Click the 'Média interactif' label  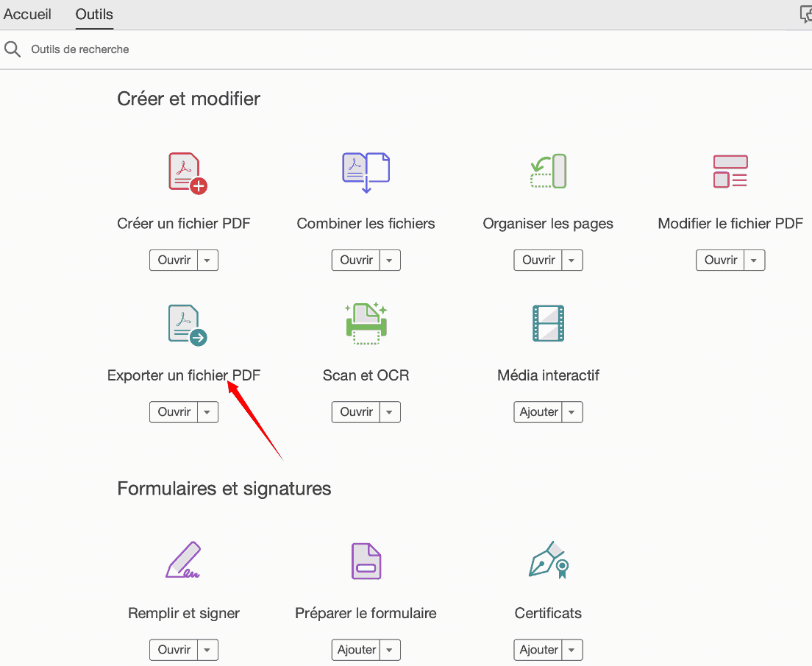pos(549,375)
